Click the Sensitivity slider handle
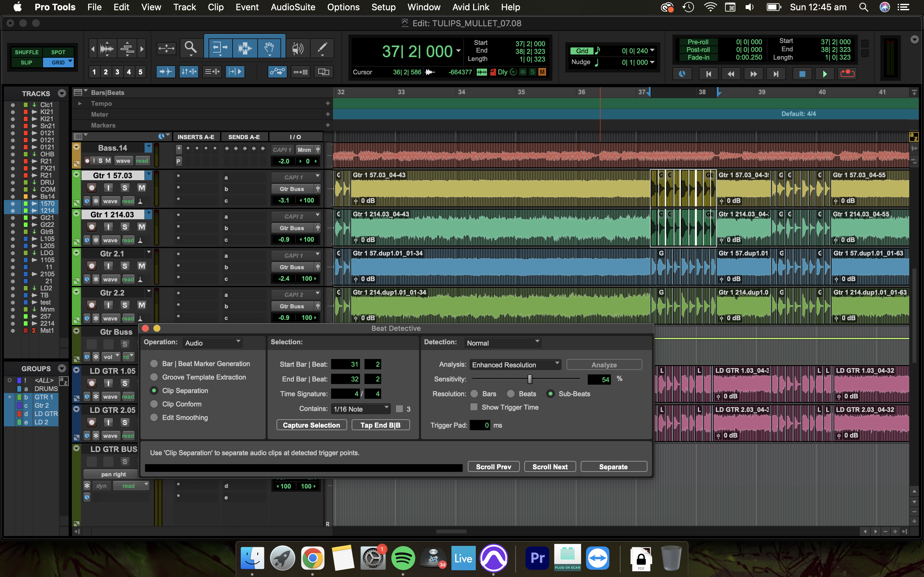This screenshot has height=577, width=924. click(530, 379)
